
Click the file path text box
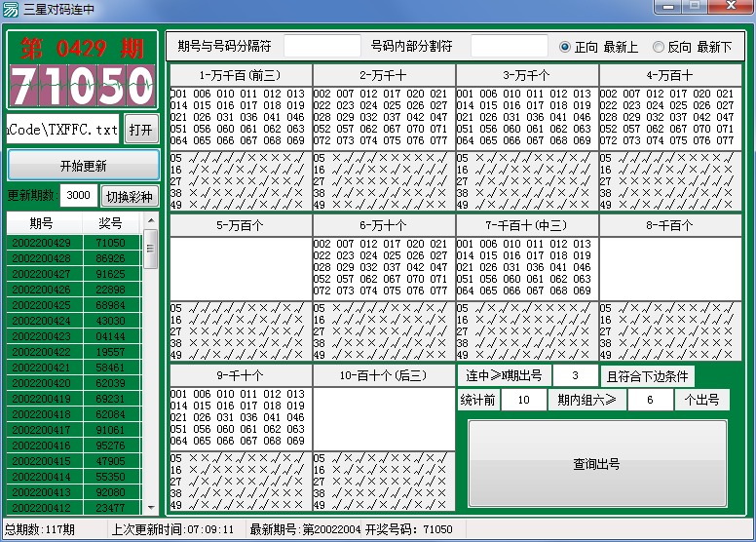pos(63,129)
